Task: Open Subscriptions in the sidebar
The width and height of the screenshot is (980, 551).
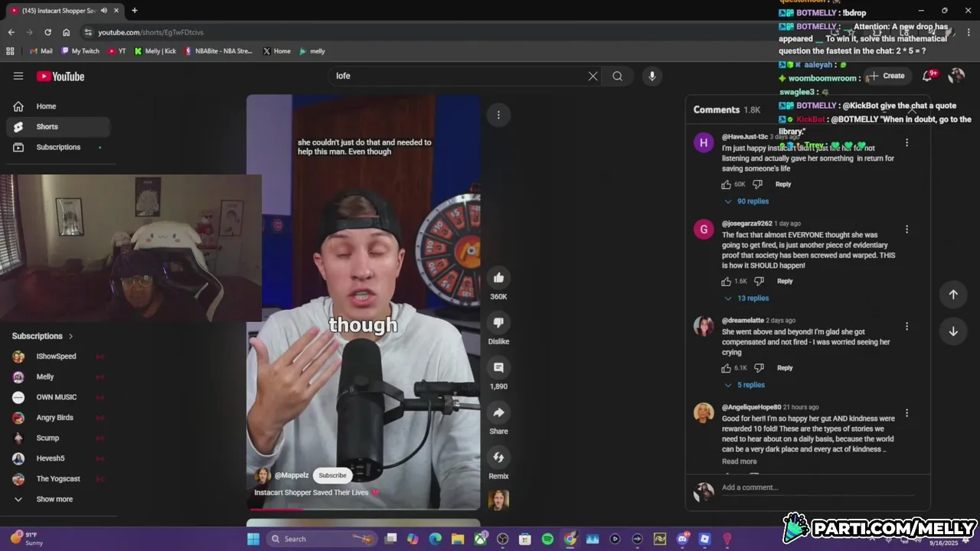Action: pyautogui.click(x=58, y=147)
